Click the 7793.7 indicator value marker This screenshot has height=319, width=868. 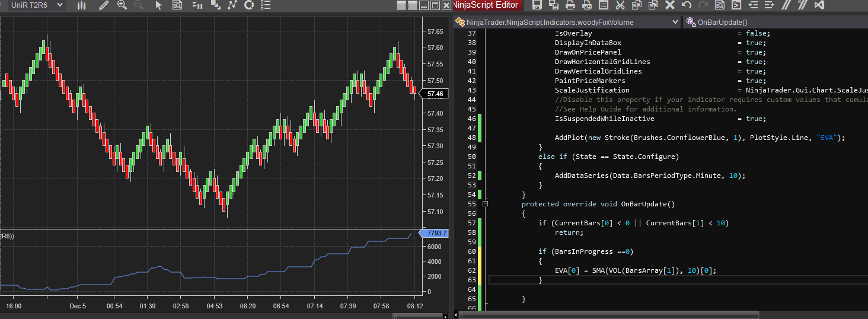pyautogui.click(x=435, y=233)
